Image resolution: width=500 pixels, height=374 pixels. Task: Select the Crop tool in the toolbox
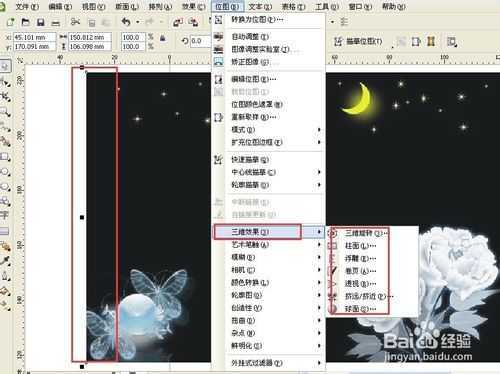click(5, 97)
